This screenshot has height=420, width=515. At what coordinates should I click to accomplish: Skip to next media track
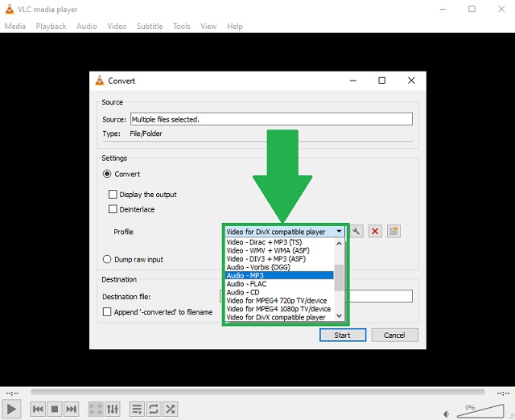[x=72, y=409]
